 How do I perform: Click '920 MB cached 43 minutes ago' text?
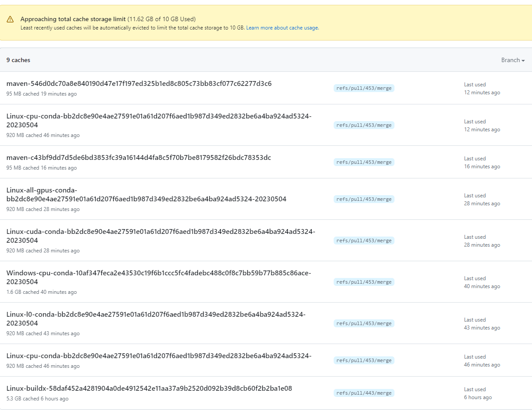(x=43, y=333)
